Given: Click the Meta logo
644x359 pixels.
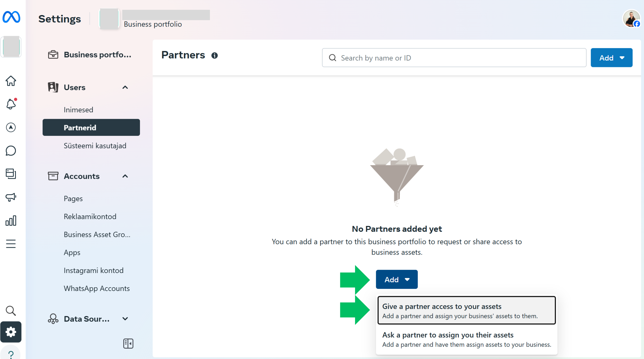Looking at the screenshot, I should point(11,17).
